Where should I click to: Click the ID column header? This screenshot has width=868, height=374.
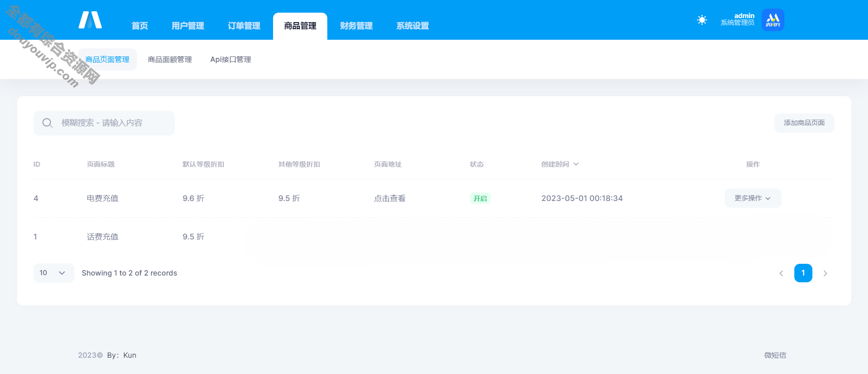(37, 164)
